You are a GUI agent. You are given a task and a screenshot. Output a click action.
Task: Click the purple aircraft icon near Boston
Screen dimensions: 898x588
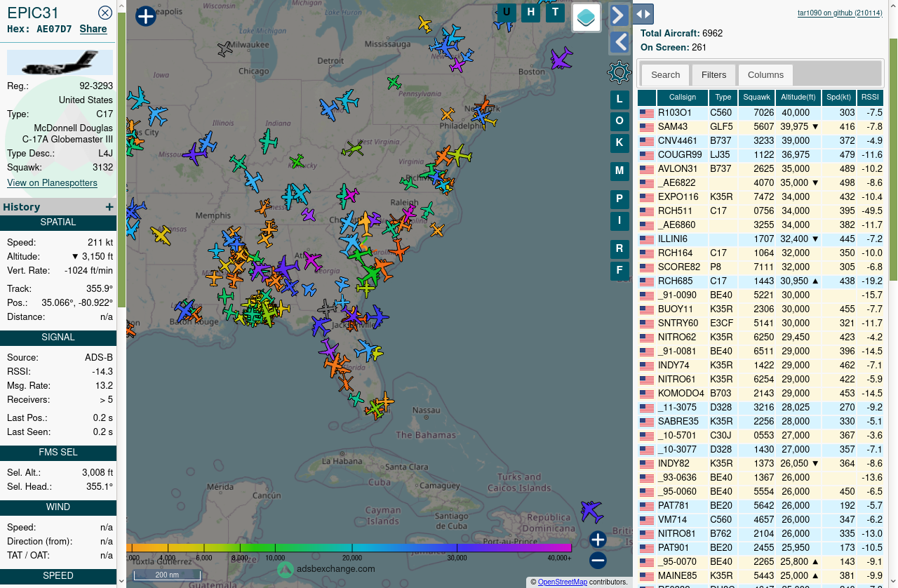point(561,58)
